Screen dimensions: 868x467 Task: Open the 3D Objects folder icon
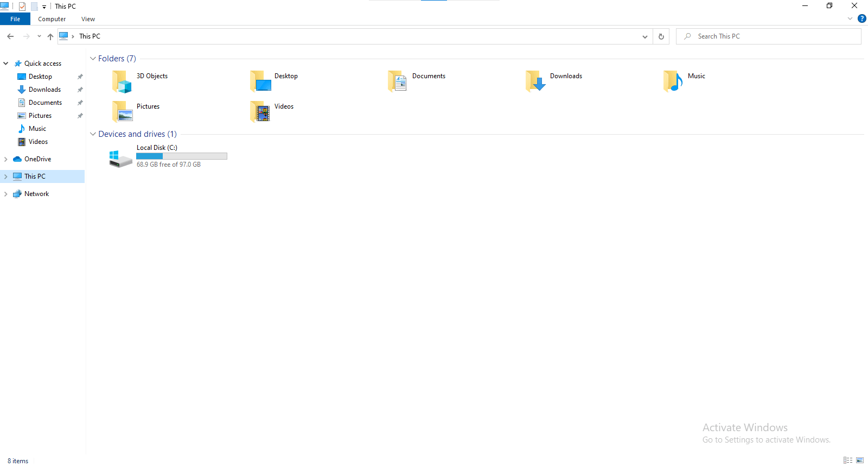122,81
